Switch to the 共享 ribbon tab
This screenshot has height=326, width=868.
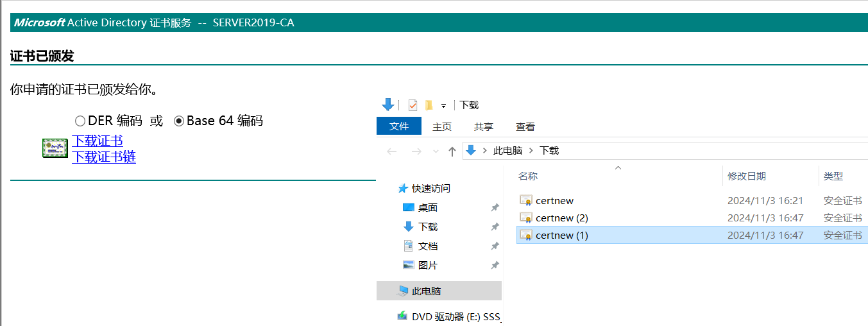484,126
